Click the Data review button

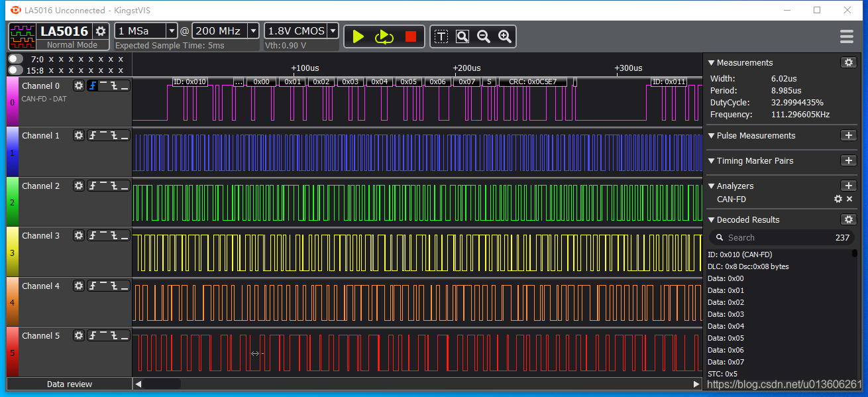pos(70,384)
